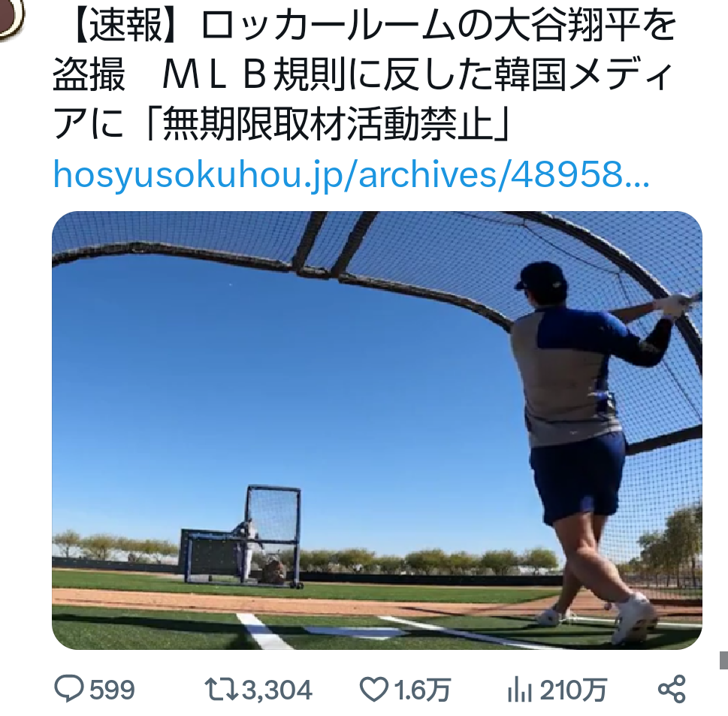Open the batting practice media thumbnail
This screenshot has width=728, height=716.
(377, 430)
